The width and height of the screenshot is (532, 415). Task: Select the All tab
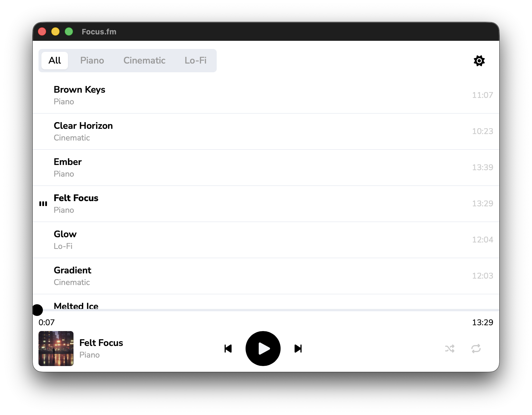point(55,61)
